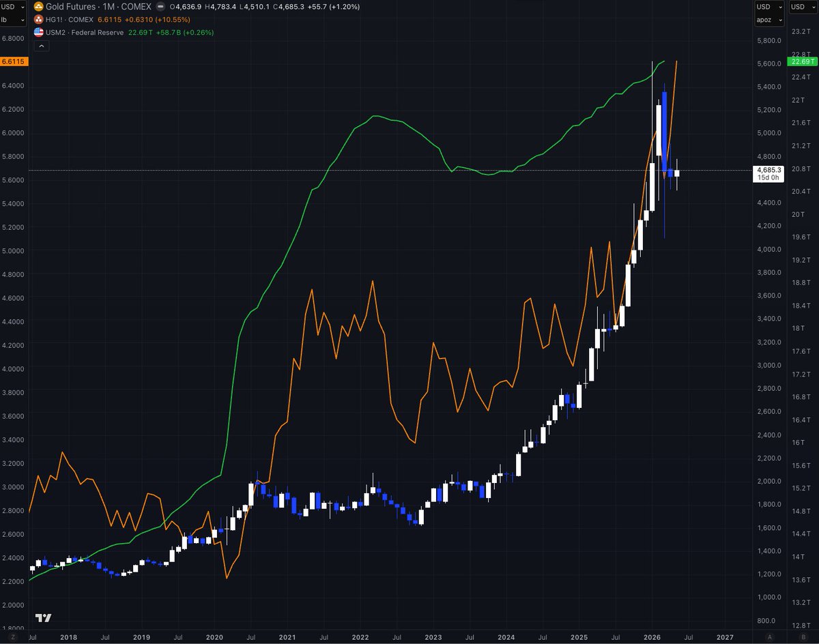Click 2025 on the time axis
819x644 pixels.
point(579,636)
